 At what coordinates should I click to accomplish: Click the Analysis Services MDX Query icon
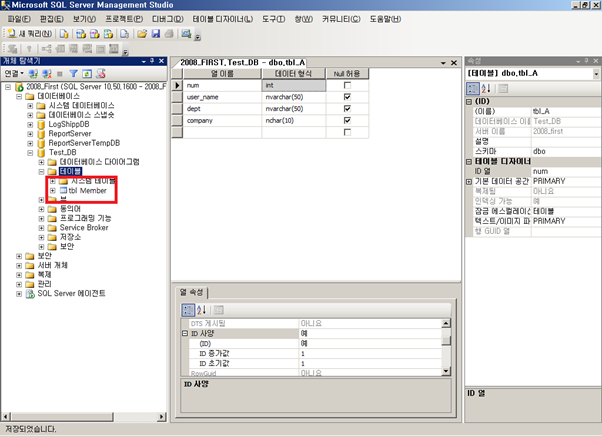[x=81, y=34]
